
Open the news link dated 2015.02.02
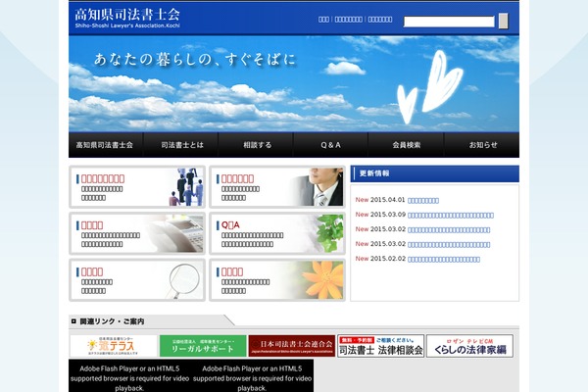[x=444, y=259]
